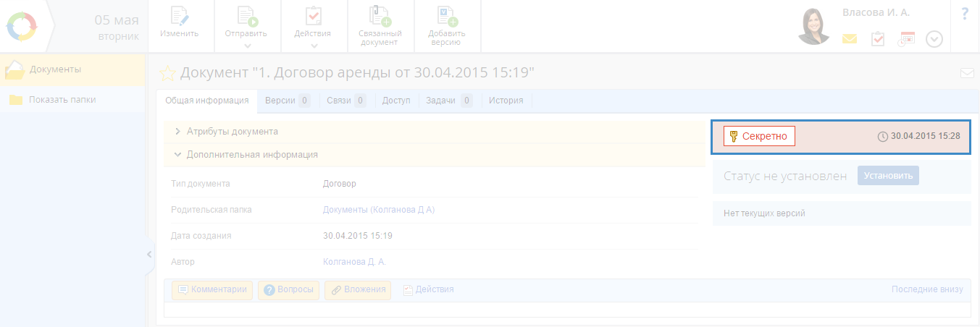Click the Добавить версию toolbar icon
The image size is (980, 327).
click(447, 17)
